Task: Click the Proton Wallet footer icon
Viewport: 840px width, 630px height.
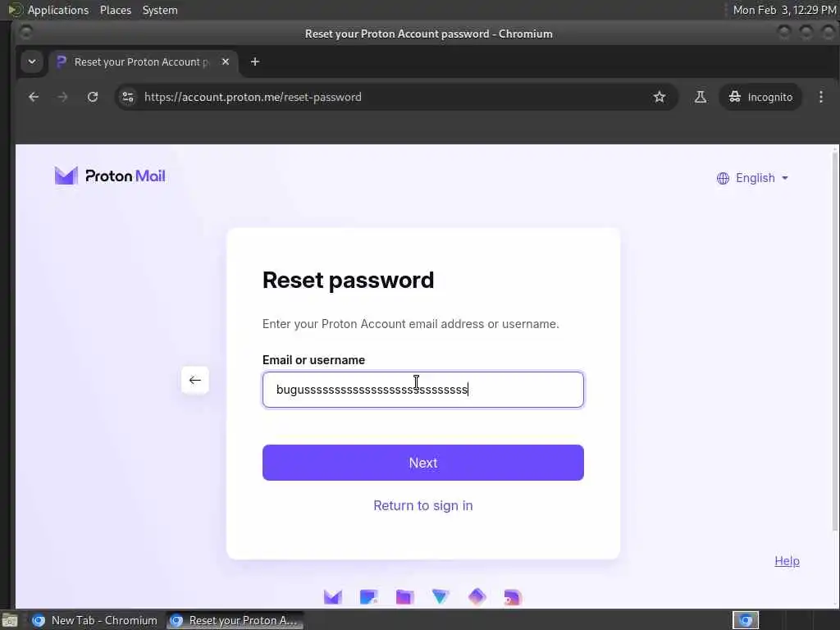Action: click(x=513, y=597)
